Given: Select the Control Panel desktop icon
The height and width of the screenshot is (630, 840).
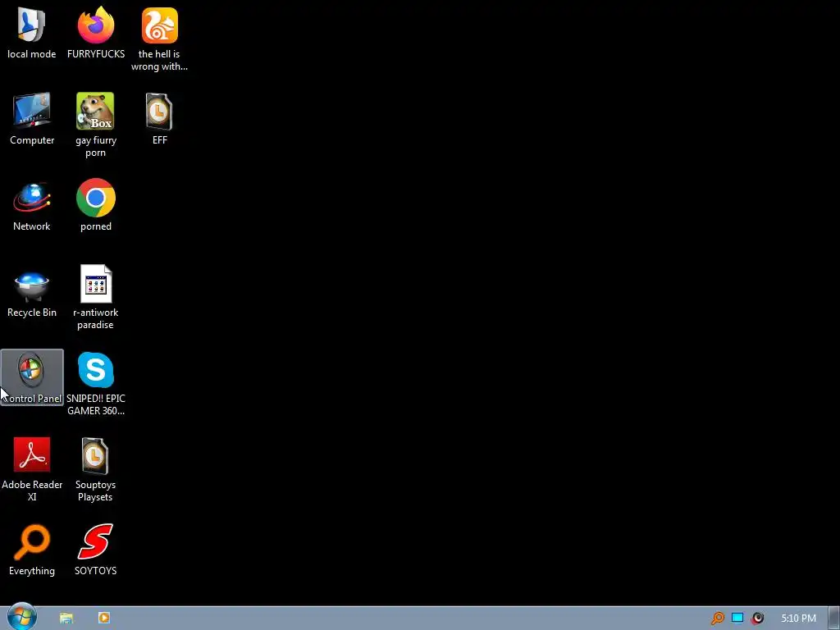Looking at the screenshot, I should point(32,377).
